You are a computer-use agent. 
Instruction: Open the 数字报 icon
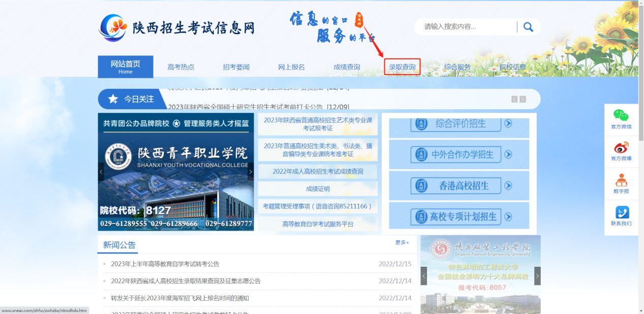point(621,180)
